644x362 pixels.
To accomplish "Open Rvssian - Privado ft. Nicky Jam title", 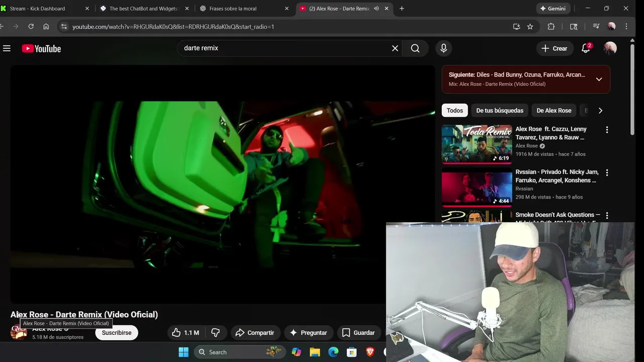I will click(557, 176).
